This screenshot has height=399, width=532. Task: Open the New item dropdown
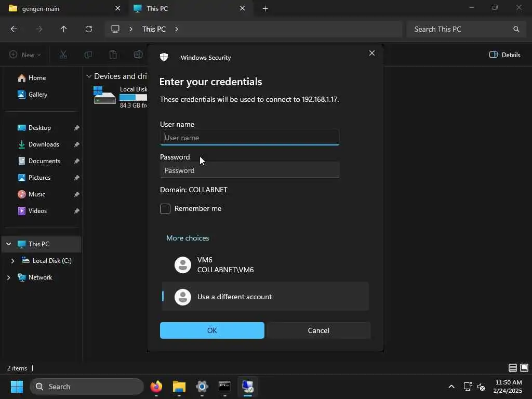25,55
